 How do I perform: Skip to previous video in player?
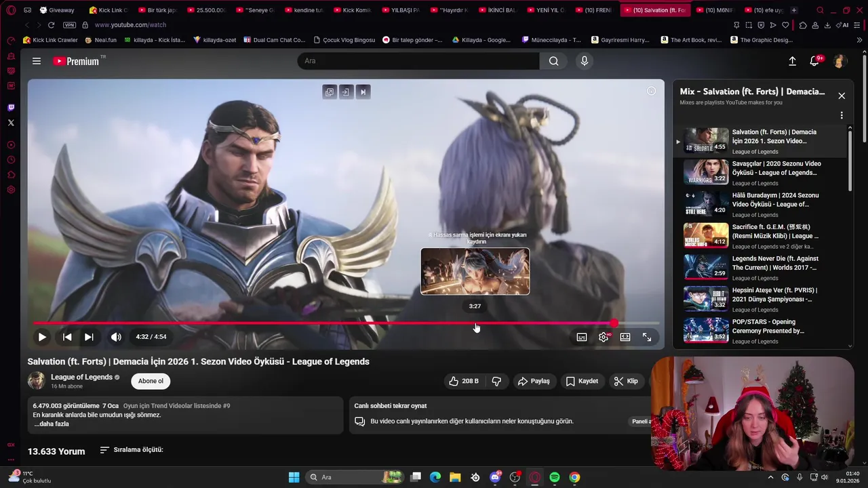67,337
